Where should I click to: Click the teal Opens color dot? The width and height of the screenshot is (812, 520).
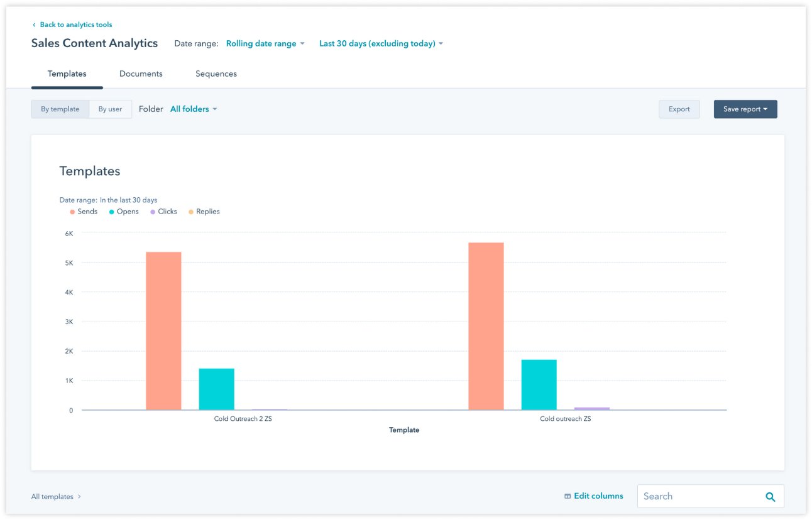pos(111,211)
